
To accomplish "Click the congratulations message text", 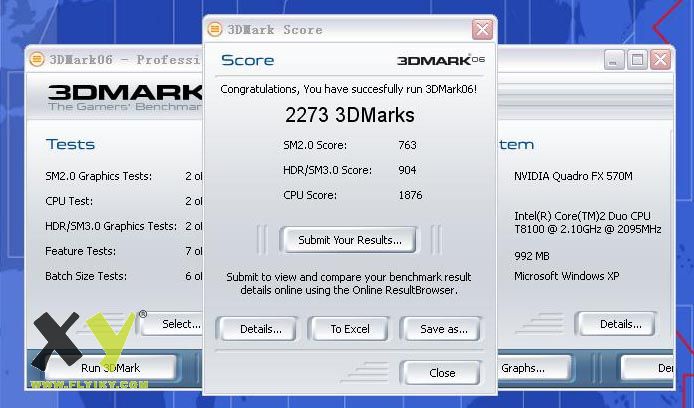I will pos(349,89).
